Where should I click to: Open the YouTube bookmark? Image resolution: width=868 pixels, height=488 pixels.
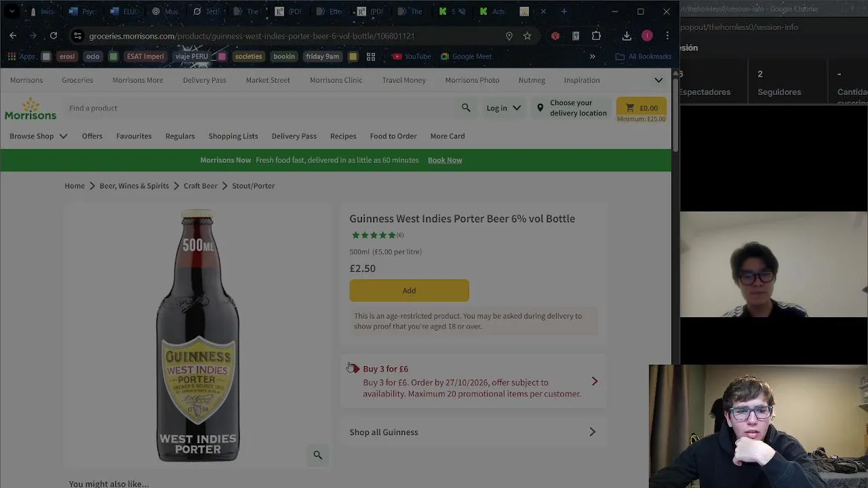click(412, 56)
